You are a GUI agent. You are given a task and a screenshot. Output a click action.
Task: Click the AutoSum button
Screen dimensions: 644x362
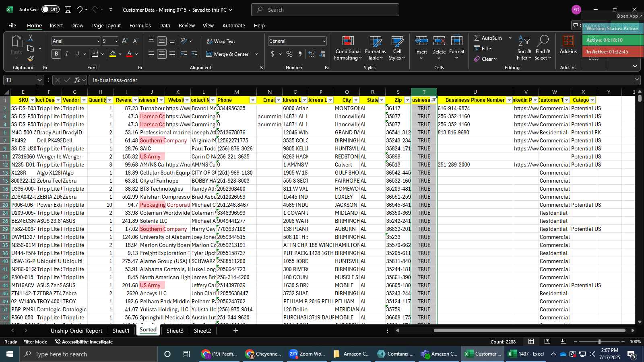click(488, 38)
